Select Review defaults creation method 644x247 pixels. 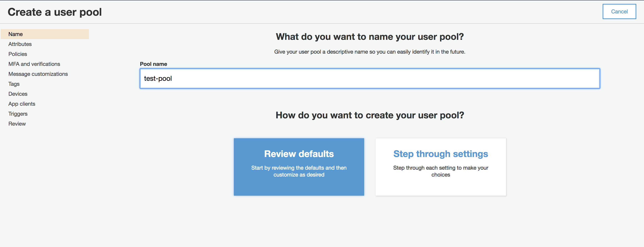click(299, 167)
